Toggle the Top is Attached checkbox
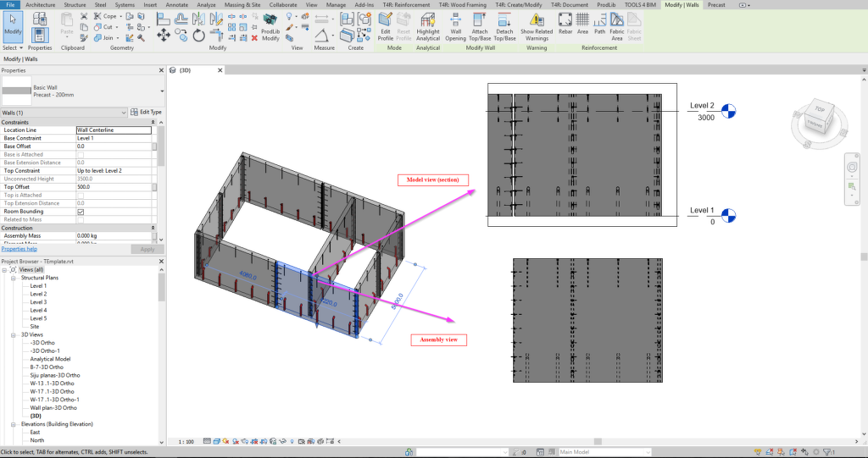The height and width of the screenshot is (458, 868). point(80,195)
